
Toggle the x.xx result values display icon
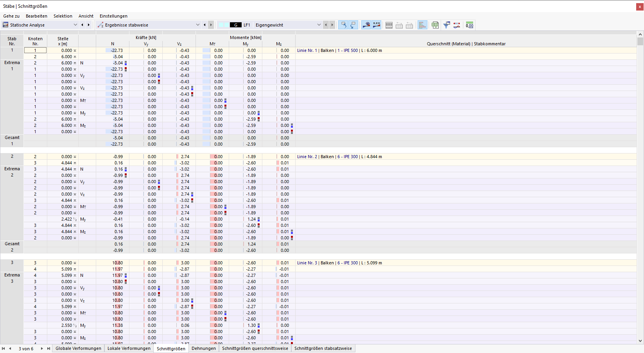point(377,25)
